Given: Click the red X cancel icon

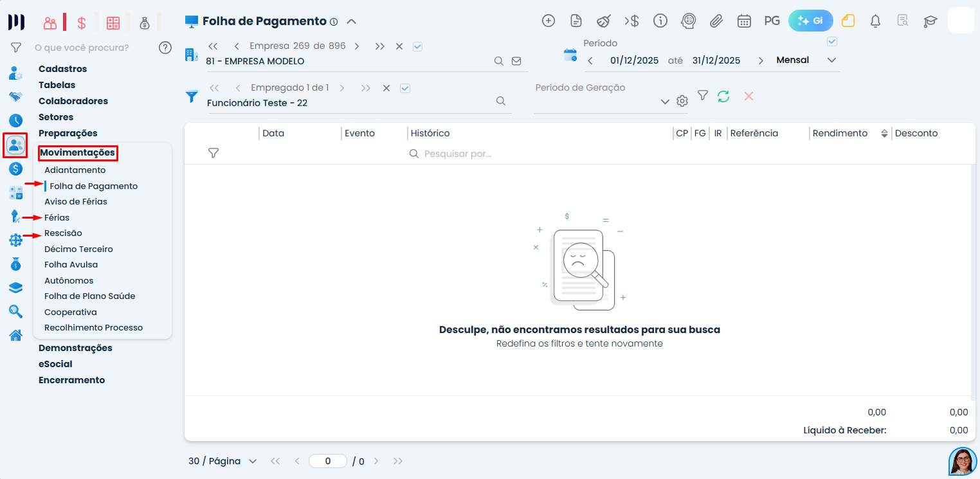Looking at the screenshot, I should coord(749,96).
